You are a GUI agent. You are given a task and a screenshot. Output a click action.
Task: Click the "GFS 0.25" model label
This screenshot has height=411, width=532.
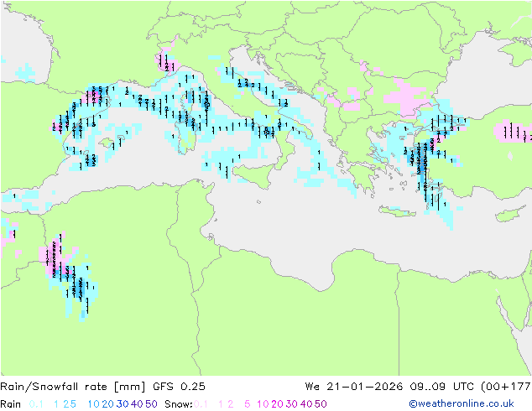point(179,387)
